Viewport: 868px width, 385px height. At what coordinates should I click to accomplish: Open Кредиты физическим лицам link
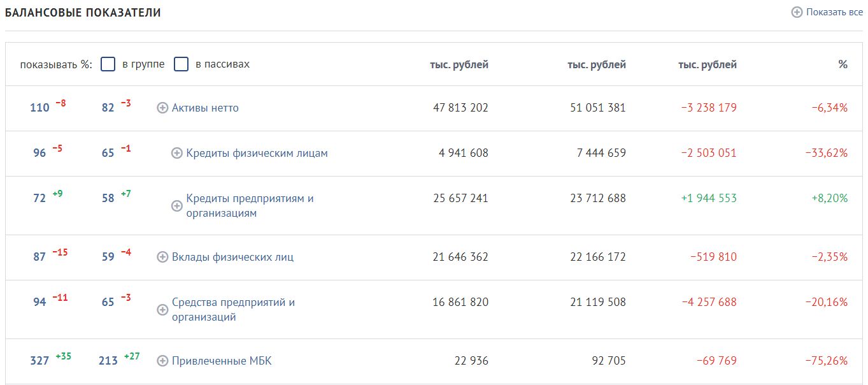pyautogui.click(x=257, y=153)
